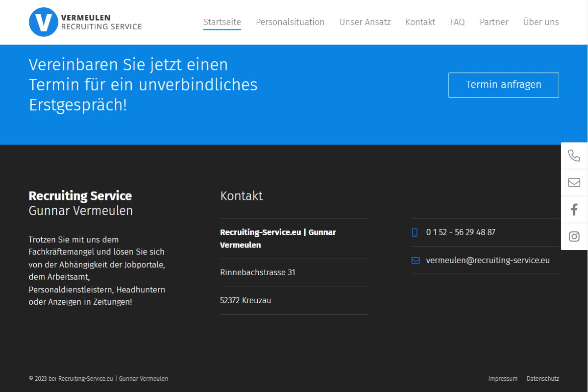Go to Personalsituation page
The image size is (588, 392).
click(x=290, y=22)
